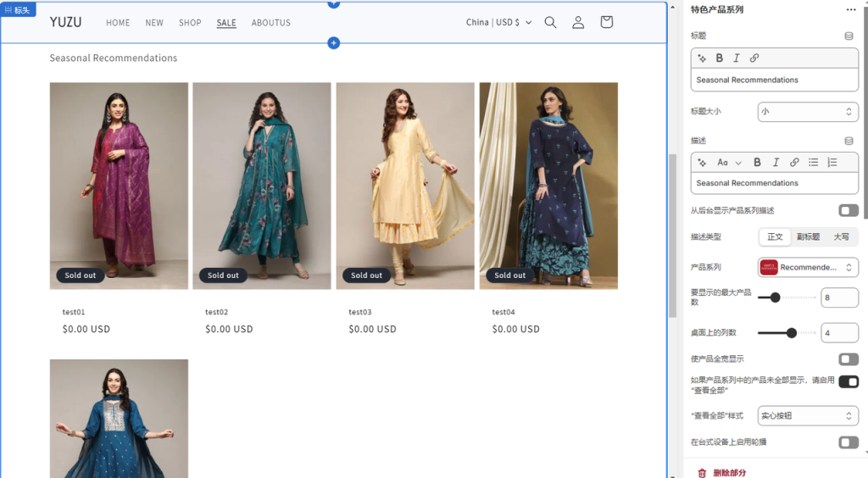This screenshot has width=868, height=478.
Task: Add section below header with plus button
Action: click(333, 42)
